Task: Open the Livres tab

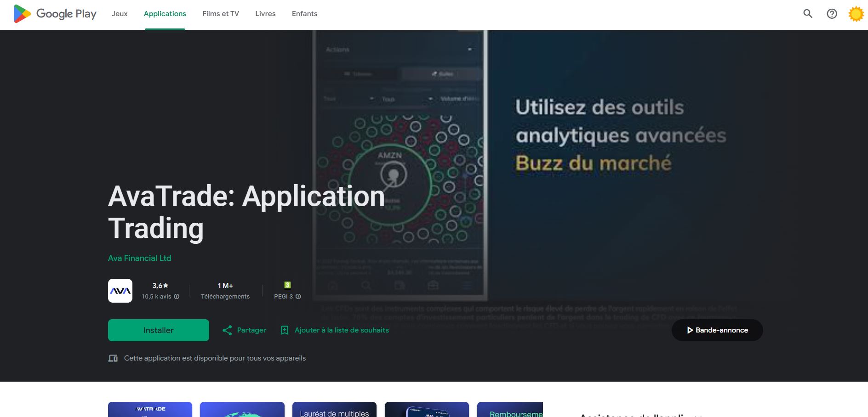Action: pos(265,14)
